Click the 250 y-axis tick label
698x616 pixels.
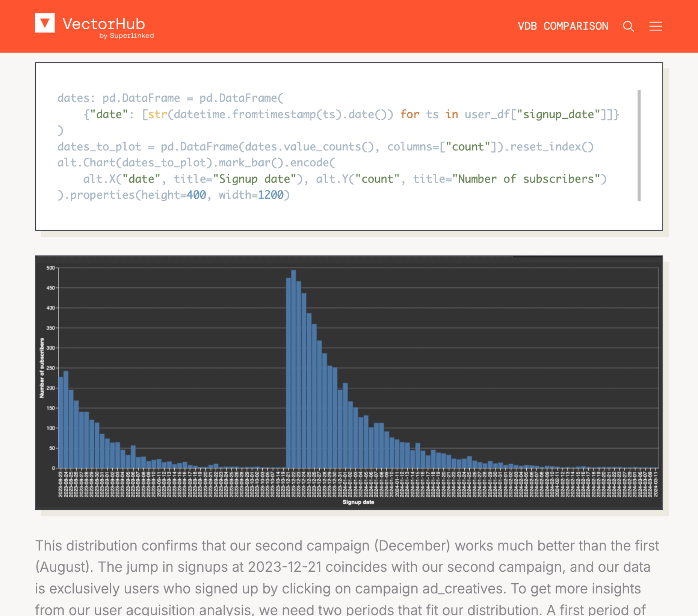(50, 368)
